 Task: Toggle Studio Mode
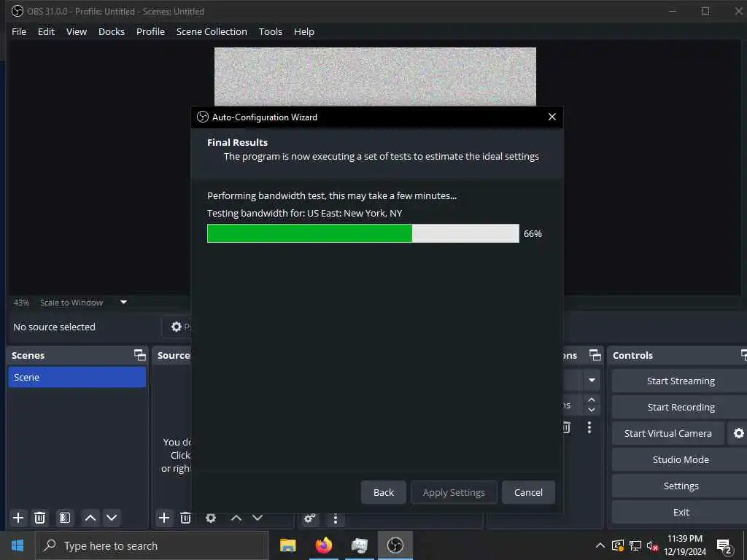[x=681, y=459]
